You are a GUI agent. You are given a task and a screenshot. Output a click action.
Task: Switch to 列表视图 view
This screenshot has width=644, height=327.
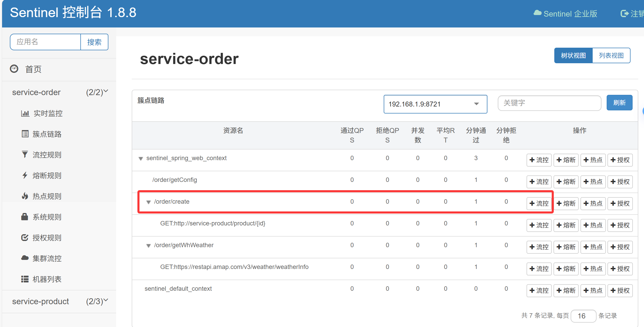pyautogui.click(x=611, y=55)
